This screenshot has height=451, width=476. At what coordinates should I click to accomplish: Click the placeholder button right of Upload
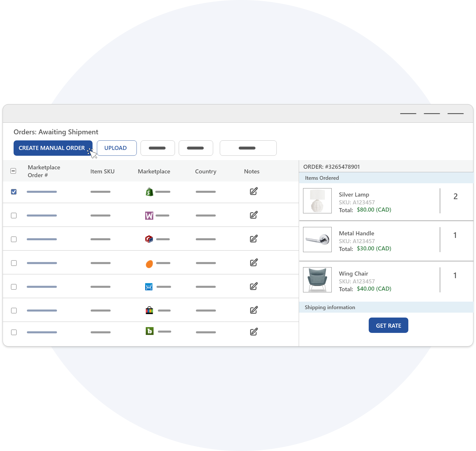point(158,148)
